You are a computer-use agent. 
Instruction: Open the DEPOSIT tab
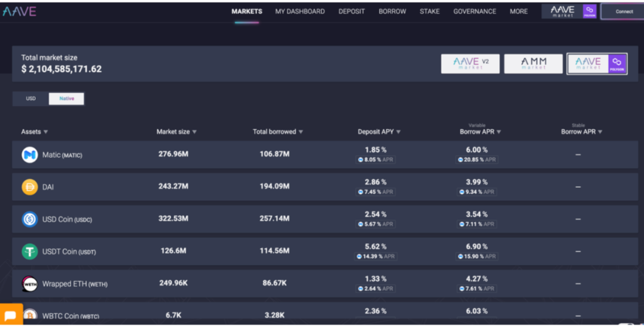click(352, 11)
